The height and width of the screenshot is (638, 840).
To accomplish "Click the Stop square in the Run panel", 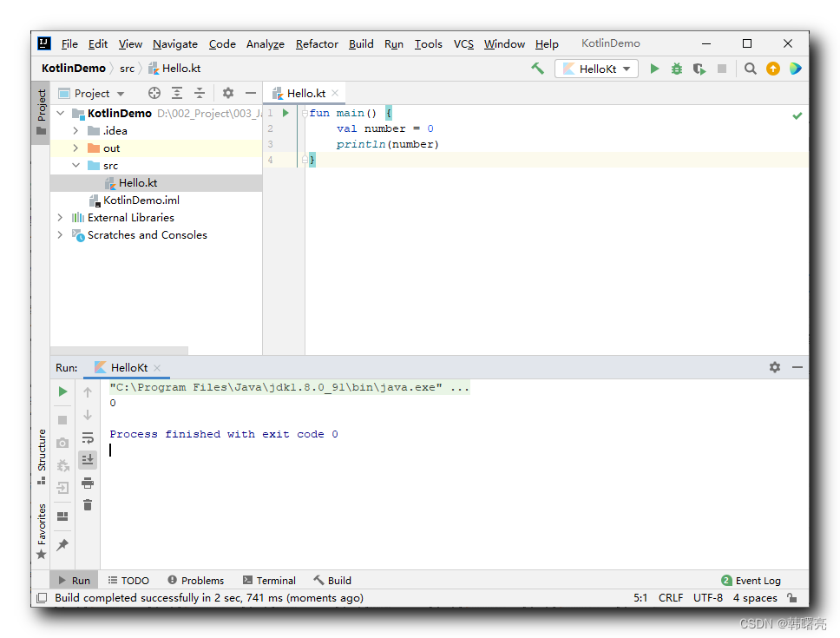I will click(x=62, y=420).
